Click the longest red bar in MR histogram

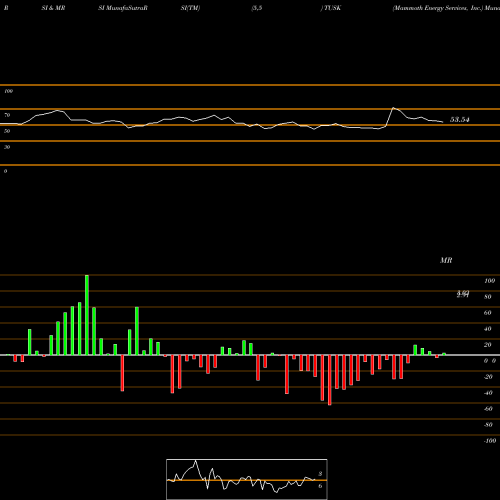(x=330, y=380)
